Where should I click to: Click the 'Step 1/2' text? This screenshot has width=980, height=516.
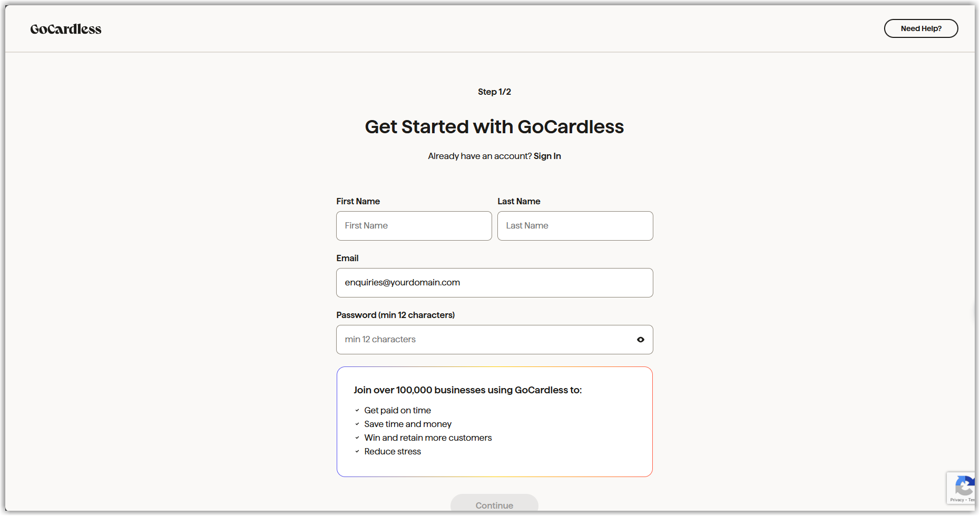[x=494, y=92]
